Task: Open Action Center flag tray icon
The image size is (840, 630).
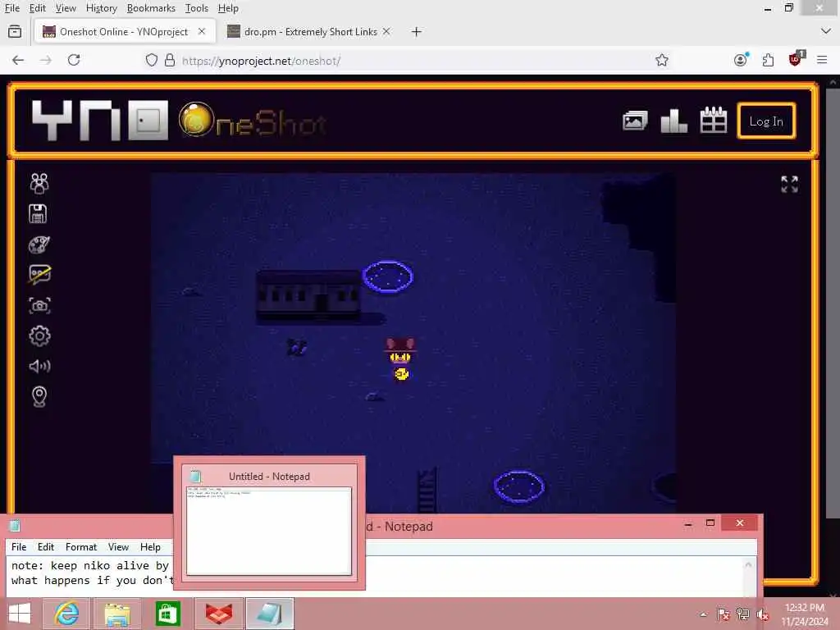Action: point(724,614)
